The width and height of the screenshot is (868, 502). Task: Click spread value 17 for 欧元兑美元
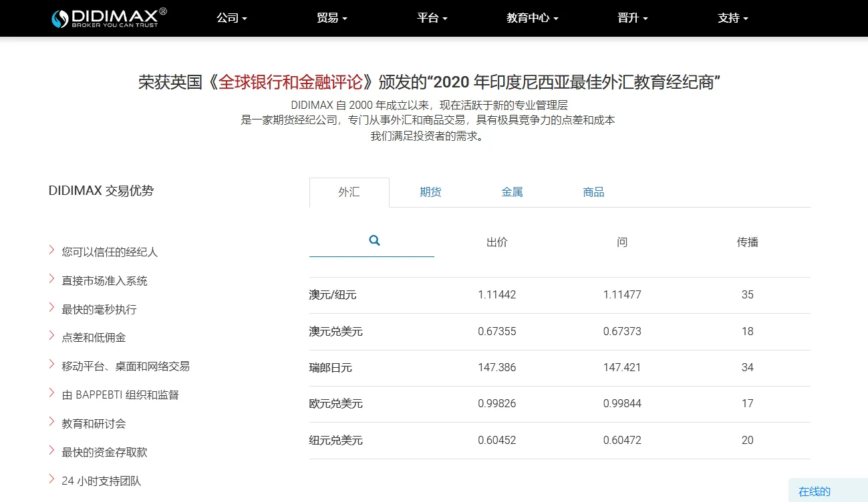[x=748, y=403]
